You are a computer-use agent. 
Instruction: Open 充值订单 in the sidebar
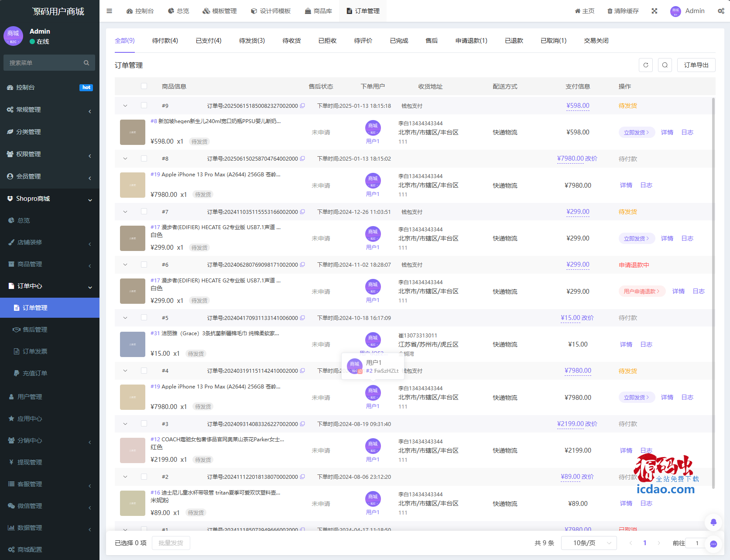coord(50,373)
